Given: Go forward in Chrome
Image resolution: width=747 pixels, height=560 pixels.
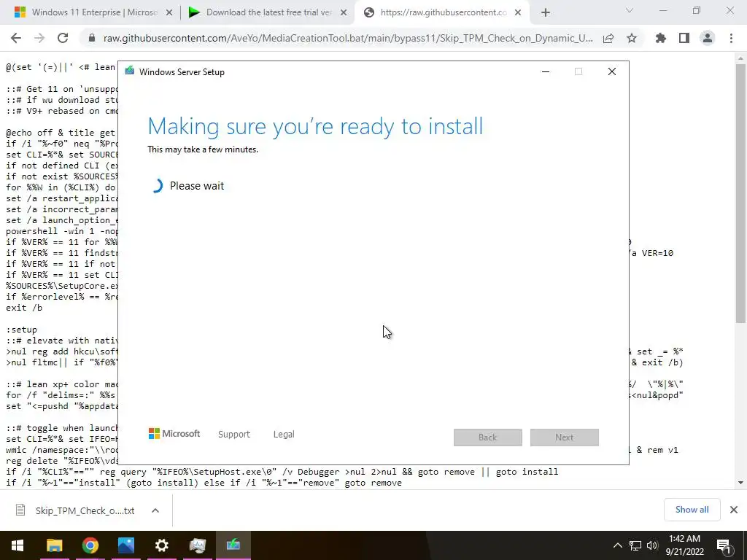Looking at the screenshot, I should [39, 38].
